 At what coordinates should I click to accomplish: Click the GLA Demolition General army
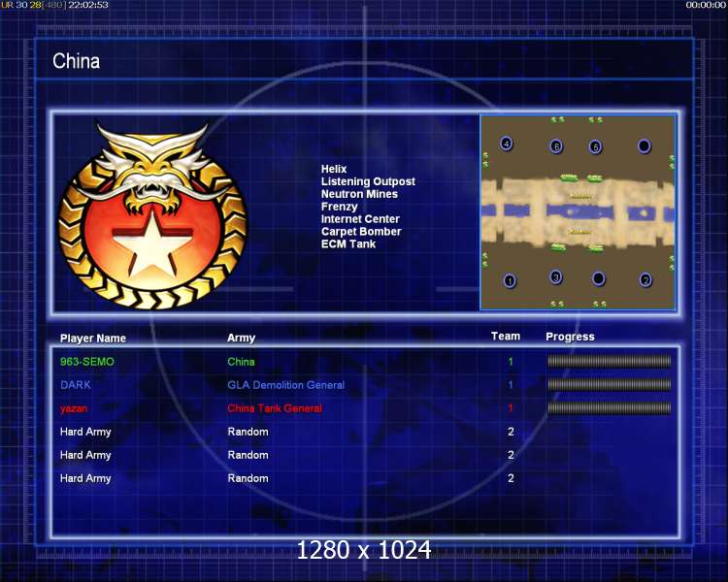(286, 385)
